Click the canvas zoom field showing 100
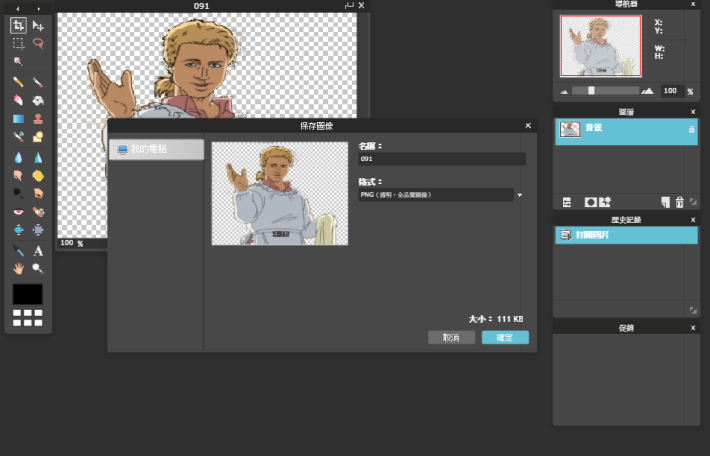This screenshot has width=710, height=456. coord(67,243)
